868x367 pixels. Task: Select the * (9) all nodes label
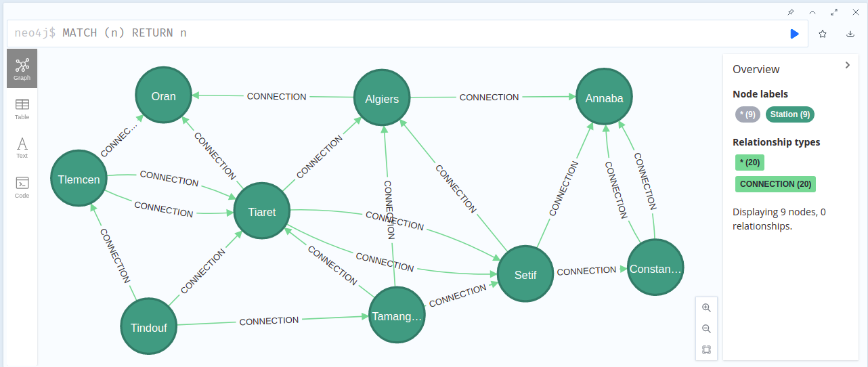[747, 114]
